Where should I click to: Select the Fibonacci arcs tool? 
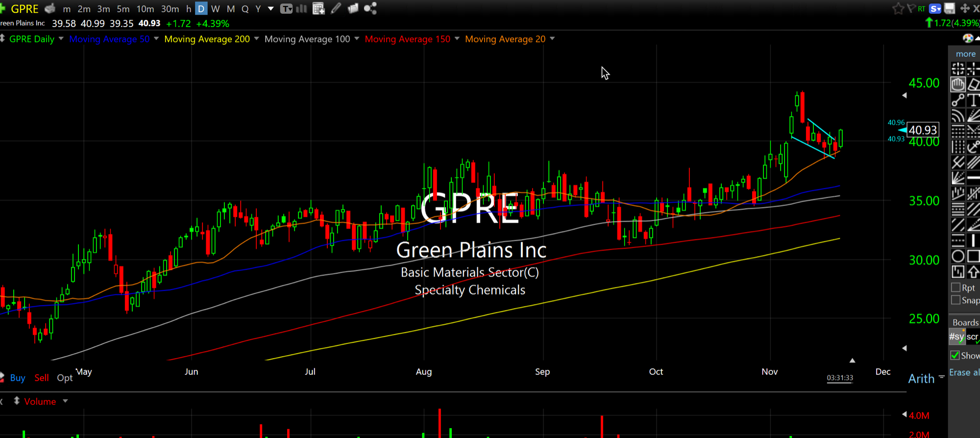(957, 116)
